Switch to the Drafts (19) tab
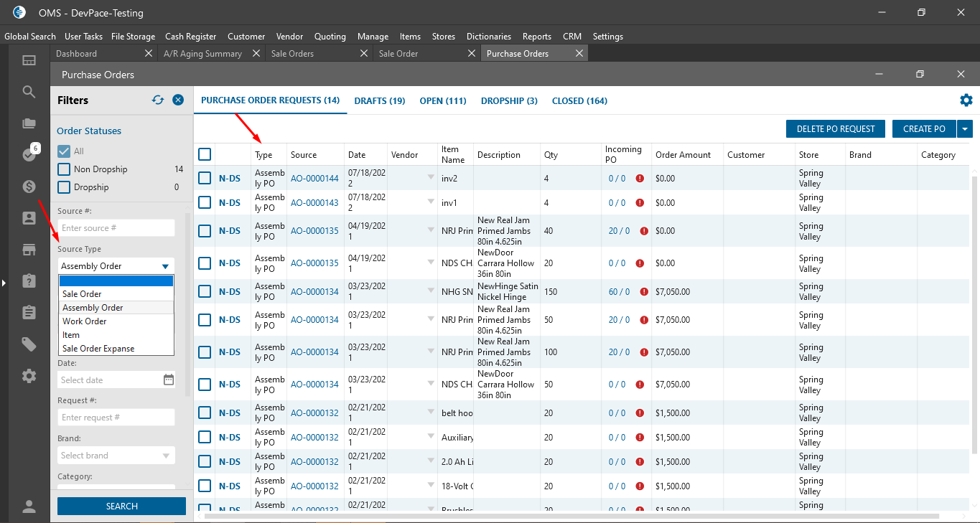Screen dimensions: 980x523 pyautogui.click(x=379, y=101)
